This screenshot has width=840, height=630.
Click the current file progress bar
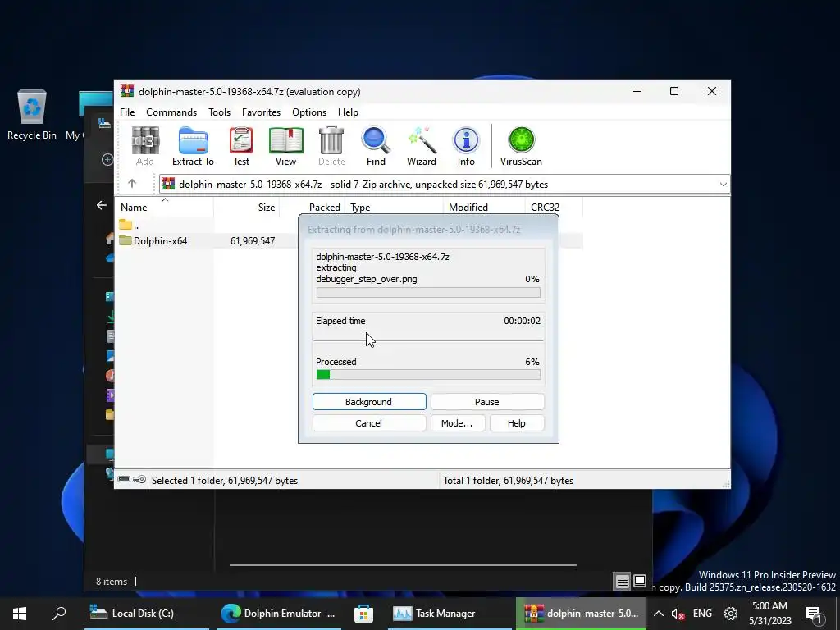[x=428, y=293]
